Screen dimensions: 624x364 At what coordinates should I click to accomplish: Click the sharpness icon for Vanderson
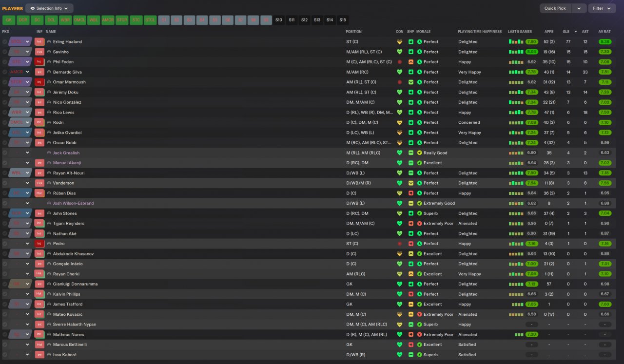tap(411, 183)
